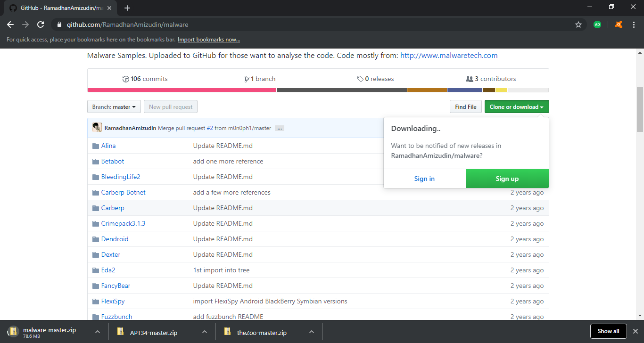Close the downloads bar with X

click(x=635, y=331)
